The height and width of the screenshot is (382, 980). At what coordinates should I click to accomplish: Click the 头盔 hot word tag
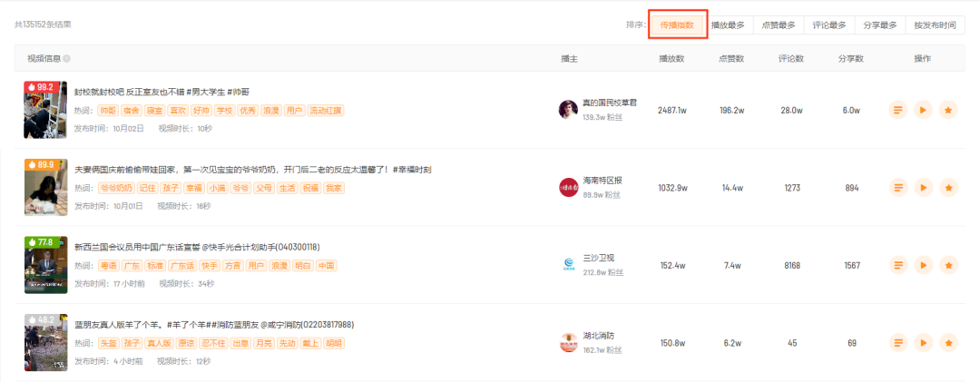coord(107,343)
